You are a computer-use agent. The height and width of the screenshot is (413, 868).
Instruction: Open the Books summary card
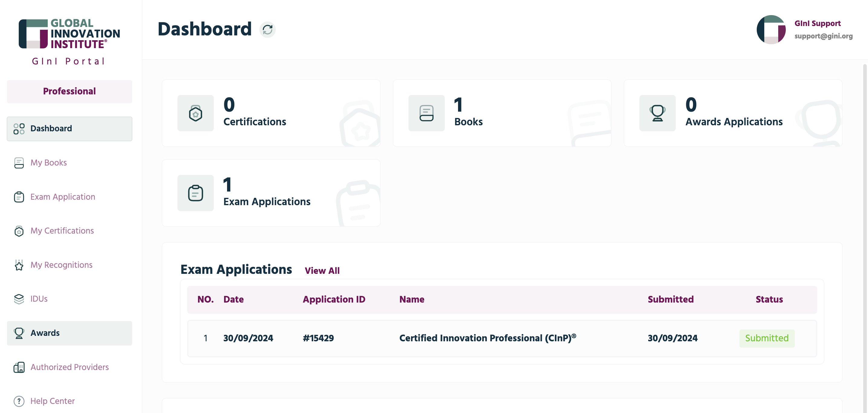tap(502, 113)
